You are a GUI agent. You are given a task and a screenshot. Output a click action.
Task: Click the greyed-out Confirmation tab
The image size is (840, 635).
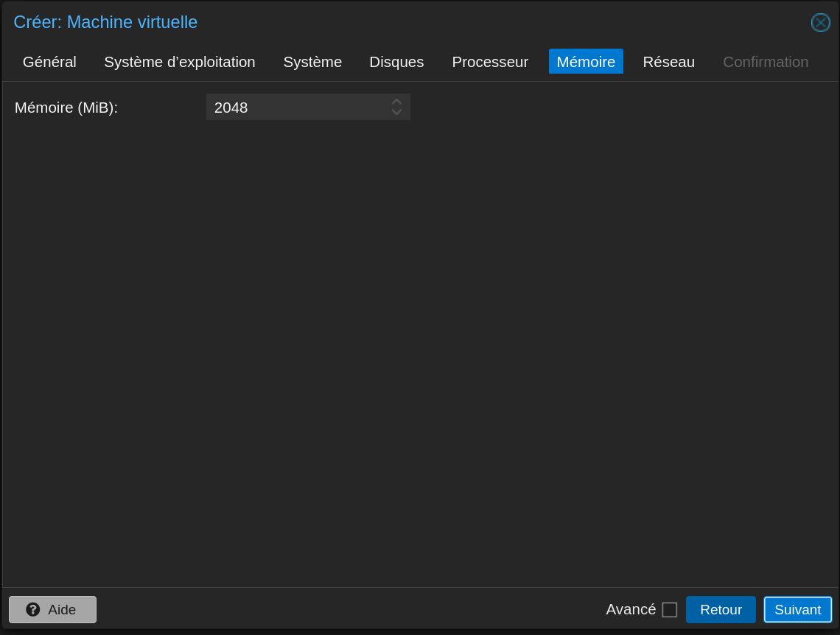766,62
